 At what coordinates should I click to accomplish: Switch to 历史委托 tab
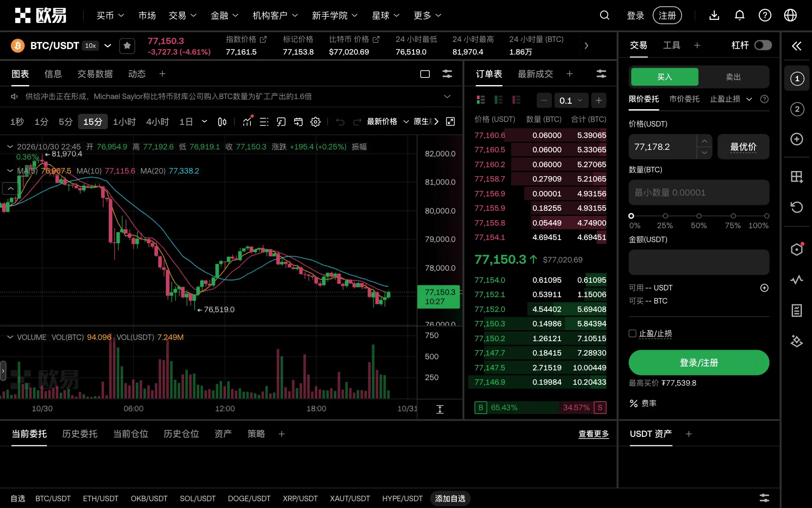click(80, 434)
